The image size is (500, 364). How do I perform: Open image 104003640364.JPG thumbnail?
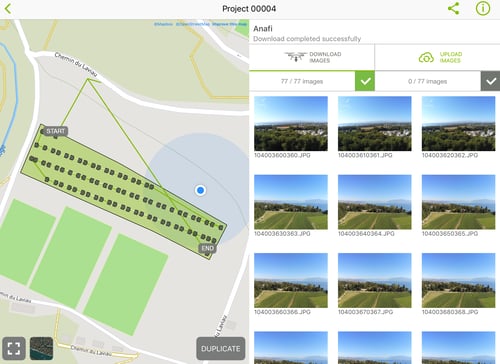click(375, 202)
